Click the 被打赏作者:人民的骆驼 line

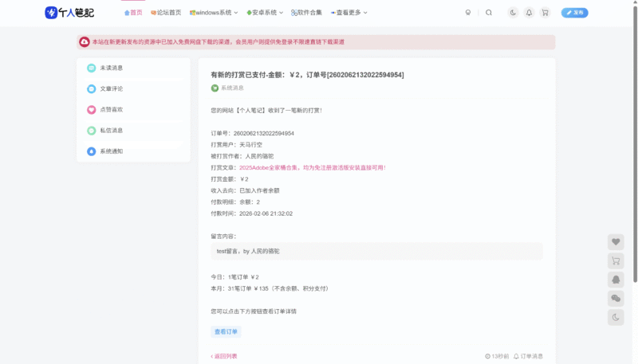(242, 156)
